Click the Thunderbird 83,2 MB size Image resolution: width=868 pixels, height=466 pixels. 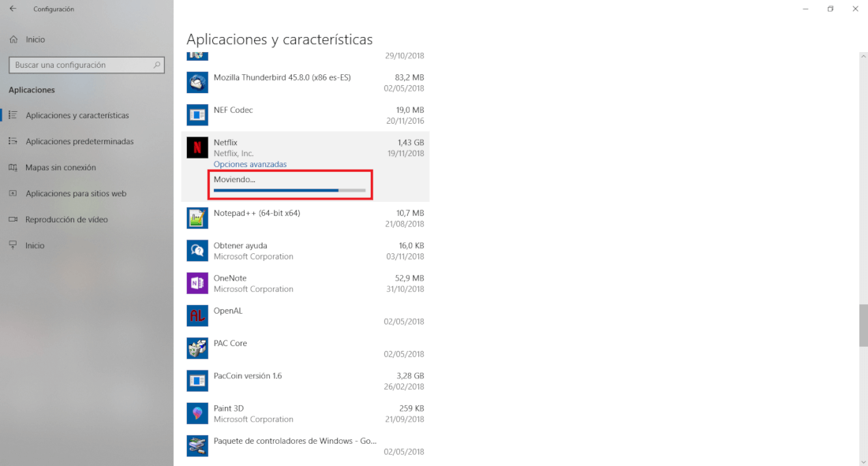click(410, 77)
